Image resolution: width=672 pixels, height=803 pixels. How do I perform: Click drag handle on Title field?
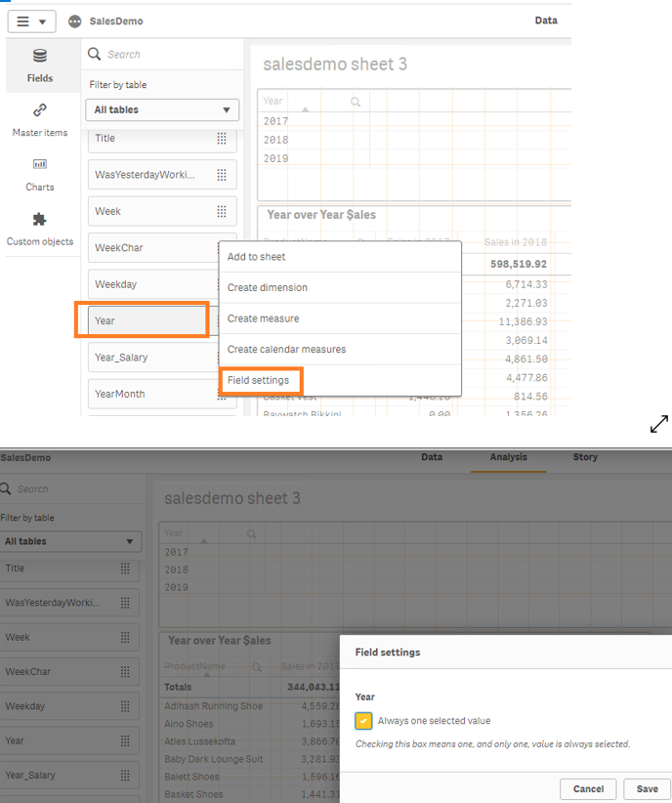222,139
